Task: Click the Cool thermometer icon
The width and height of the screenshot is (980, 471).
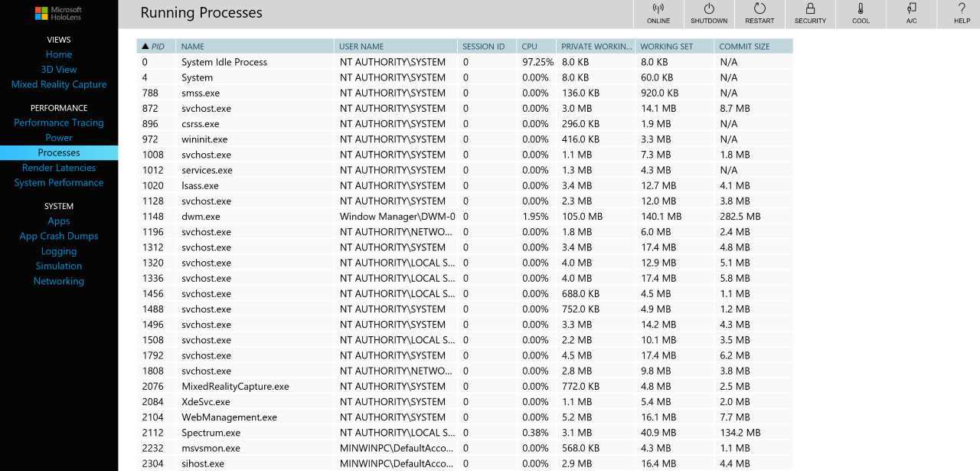Action: pyautogui.click(x=860, y=13)
